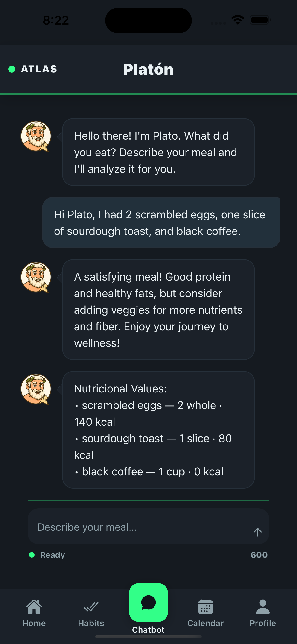Focus the "Describe your meal..." input field
The height and width of the screenshot is (644, 297).
click(x=140, y=527)
